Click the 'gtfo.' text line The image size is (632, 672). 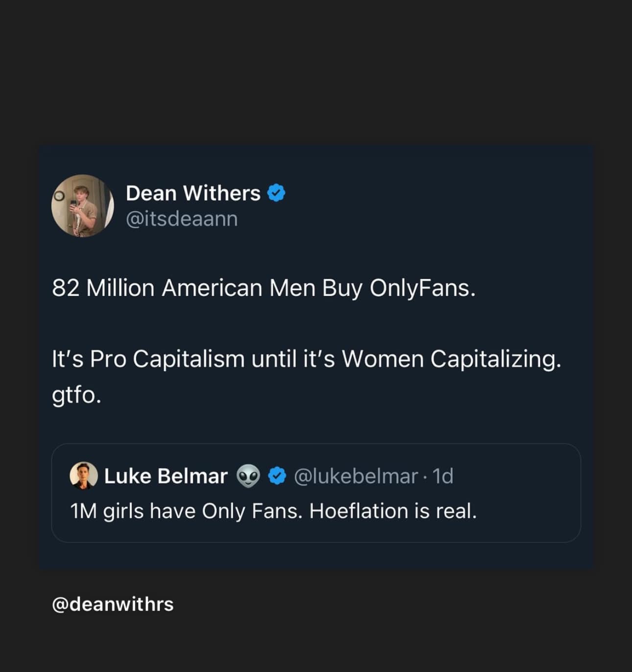76,395
